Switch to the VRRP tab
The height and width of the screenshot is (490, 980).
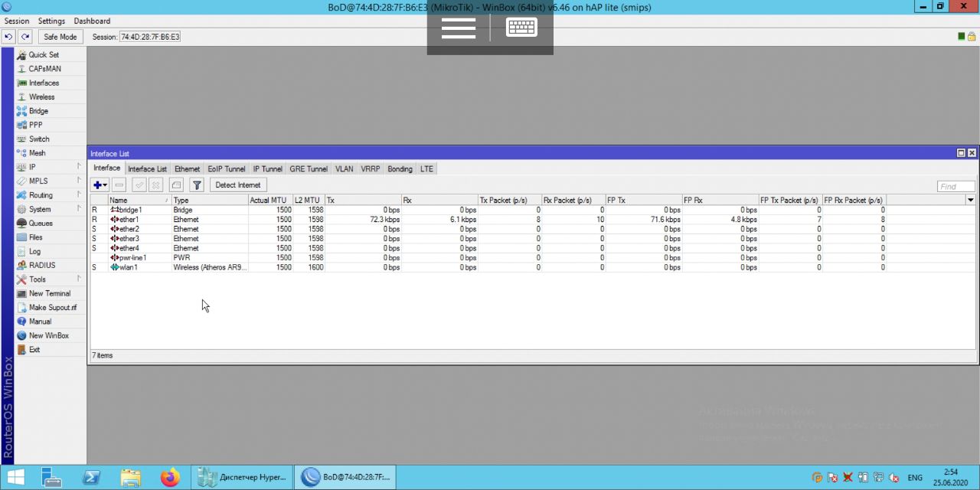[371, 169]
